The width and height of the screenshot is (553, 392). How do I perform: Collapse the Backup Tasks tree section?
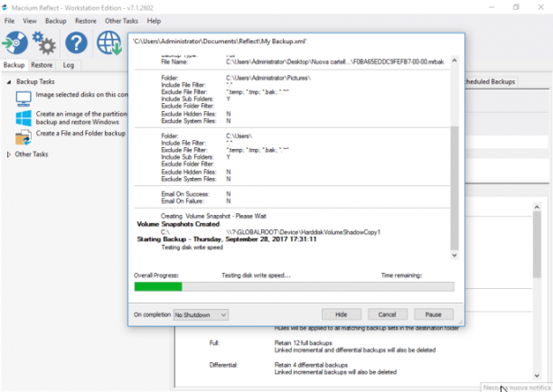[9, 82]
